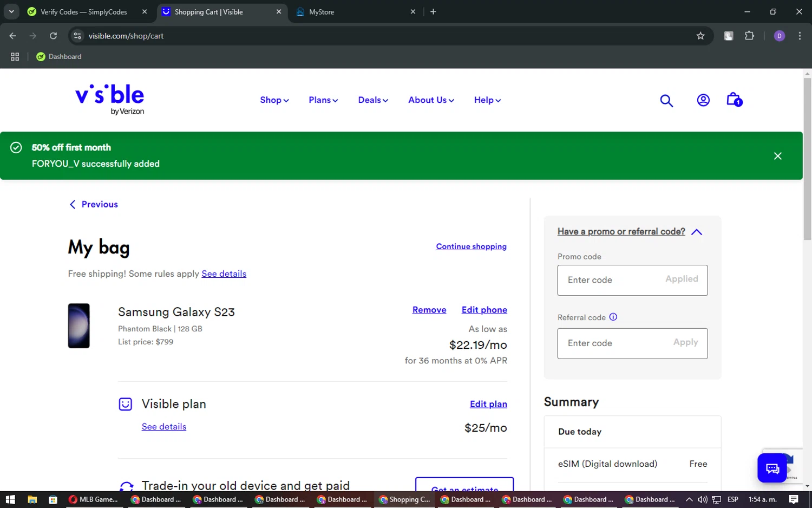
Task: Click Edit plan link
Action: pyautogui.click(x=488, y=404)
